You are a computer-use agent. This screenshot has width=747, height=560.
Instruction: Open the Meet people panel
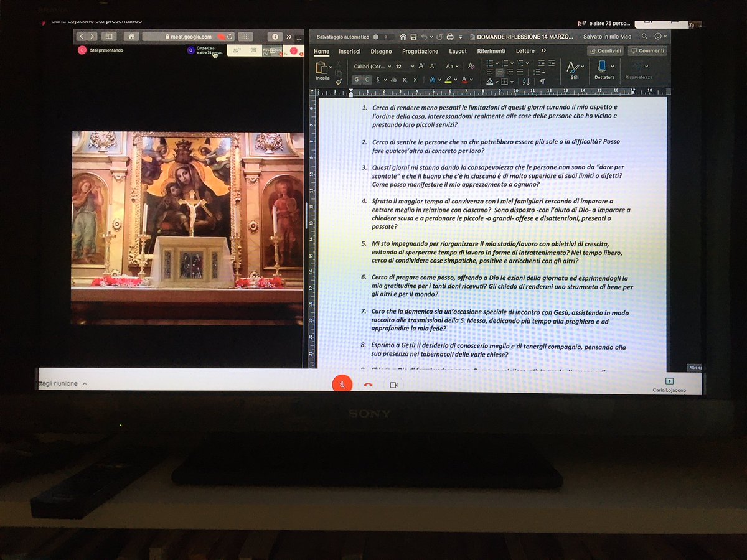click(236, 50)
